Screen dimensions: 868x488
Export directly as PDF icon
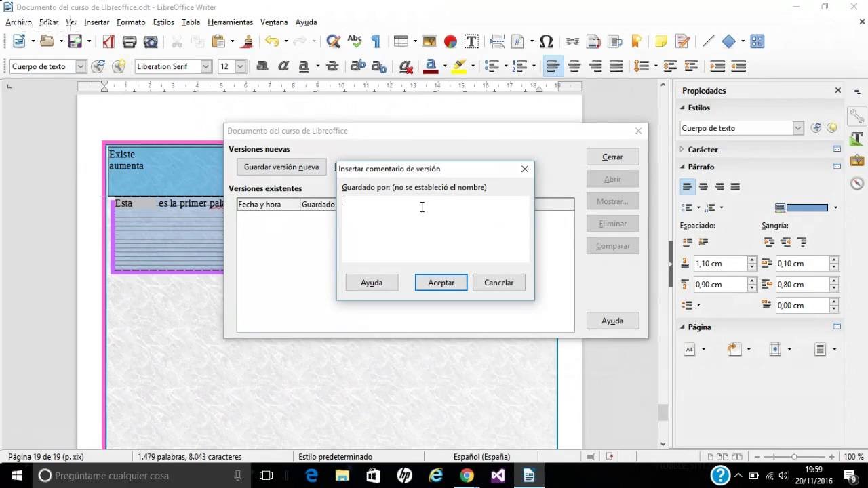(108, 41)
